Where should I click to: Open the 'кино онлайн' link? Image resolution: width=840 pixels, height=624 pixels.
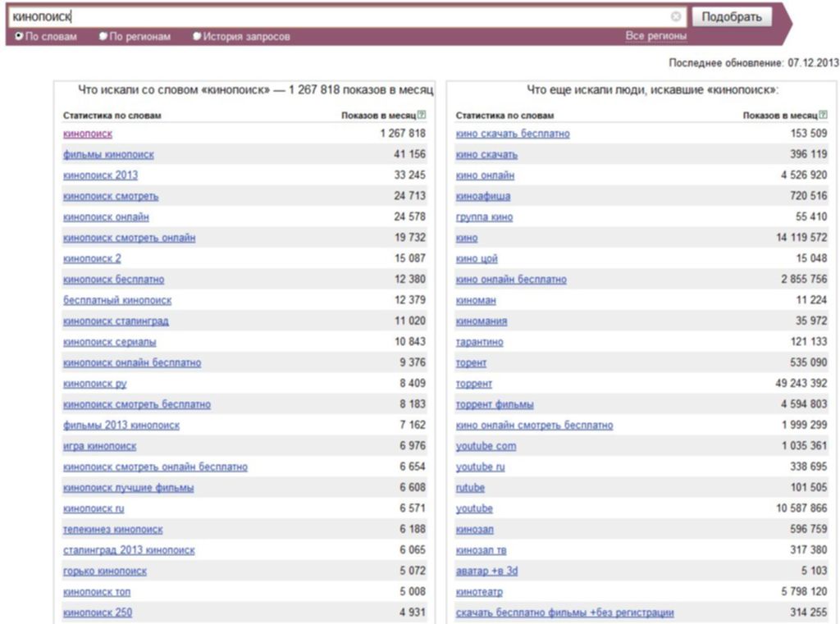pos(485,175)
